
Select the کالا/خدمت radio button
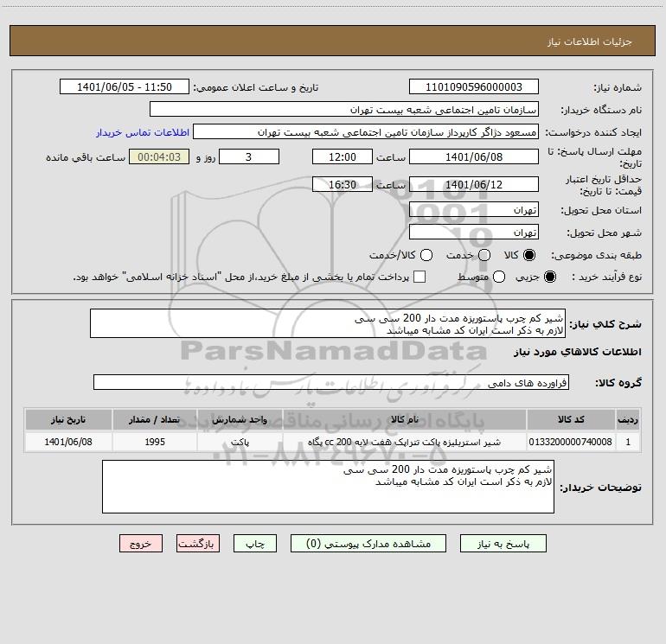point(426,255)
